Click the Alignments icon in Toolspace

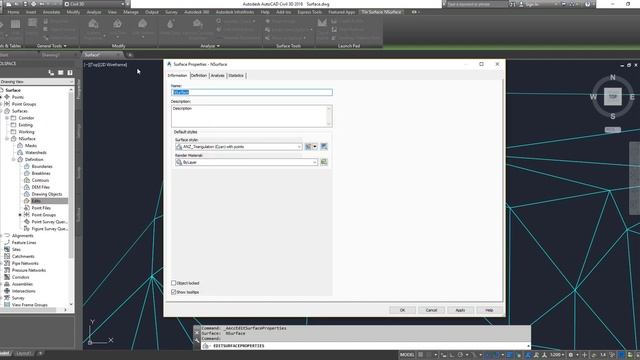click(x=7, y=236)
